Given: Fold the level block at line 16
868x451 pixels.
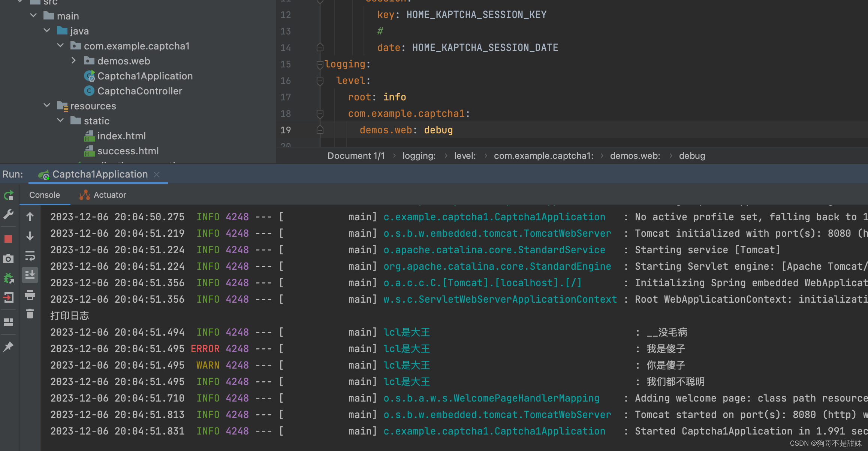Looking at the screenshot, I should (320, 81).
